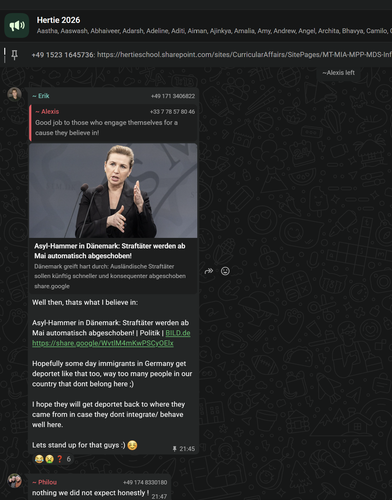Click the smiling emoji after 'Lets stand up for that guys'
Viewport: 392px width, 500px height.
point(132,445)
